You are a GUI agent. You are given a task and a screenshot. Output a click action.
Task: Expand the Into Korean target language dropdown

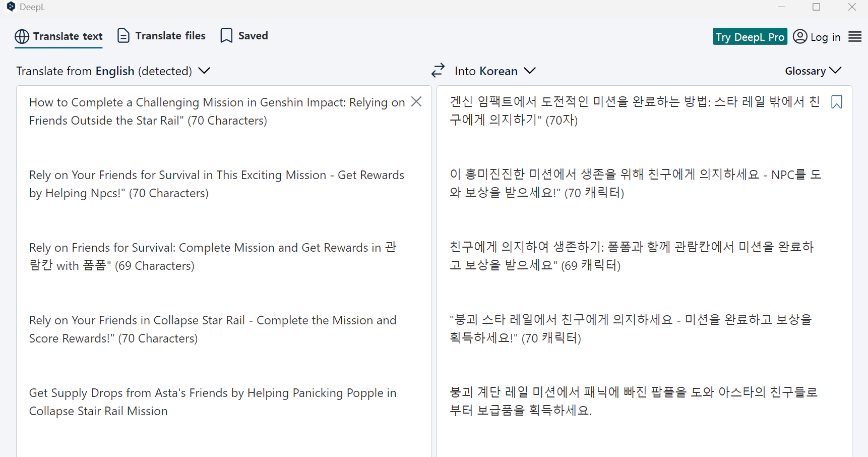[495, 71]
